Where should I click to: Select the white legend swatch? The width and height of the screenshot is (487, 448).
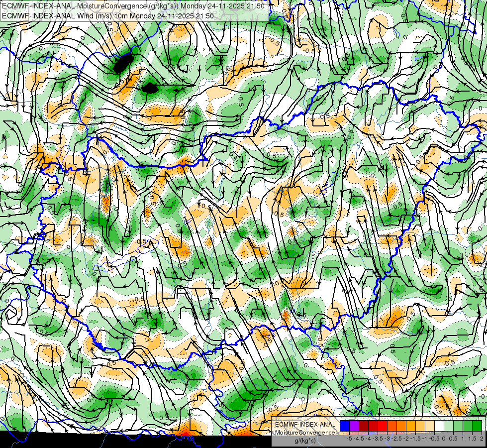(x=439, y=426)
